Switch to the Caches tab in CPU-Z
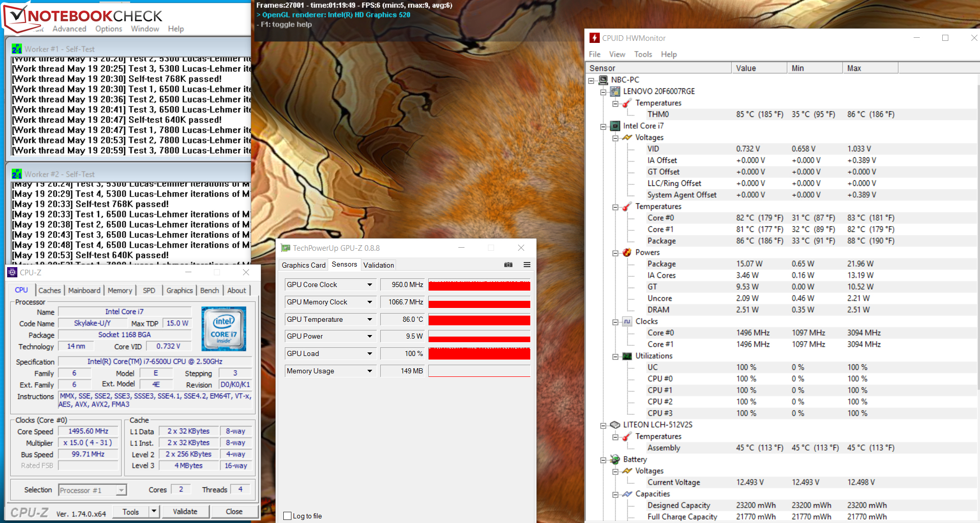The image size is (980, 523). click(50, 290)
